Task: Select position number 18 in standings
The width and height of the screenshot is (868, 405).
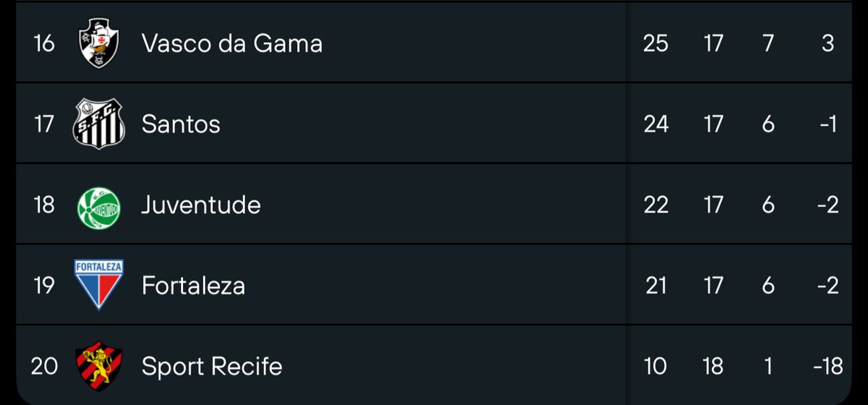Action: pos(44,205)
